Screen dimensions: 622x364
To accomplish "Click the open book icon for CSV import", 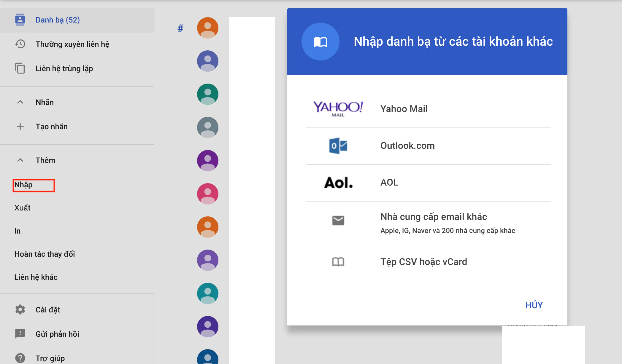I will (x=338, y=262).
